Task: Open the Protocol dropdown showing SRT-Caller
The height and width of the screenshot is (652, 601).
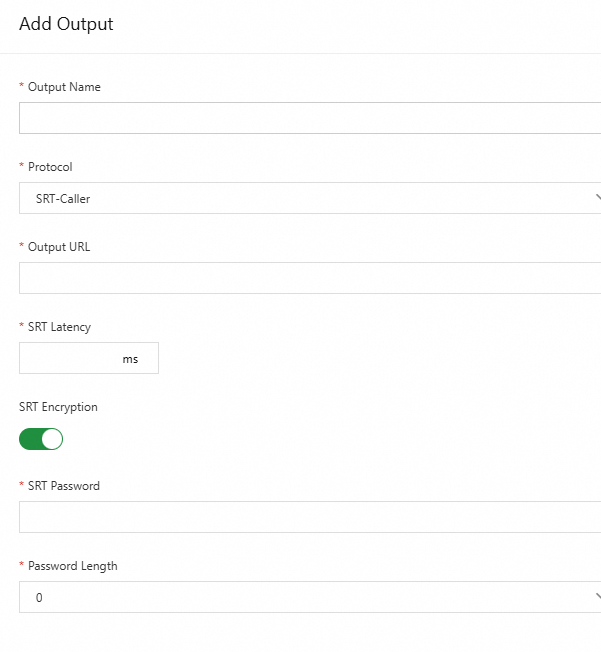Action: (x=300, y=198)
